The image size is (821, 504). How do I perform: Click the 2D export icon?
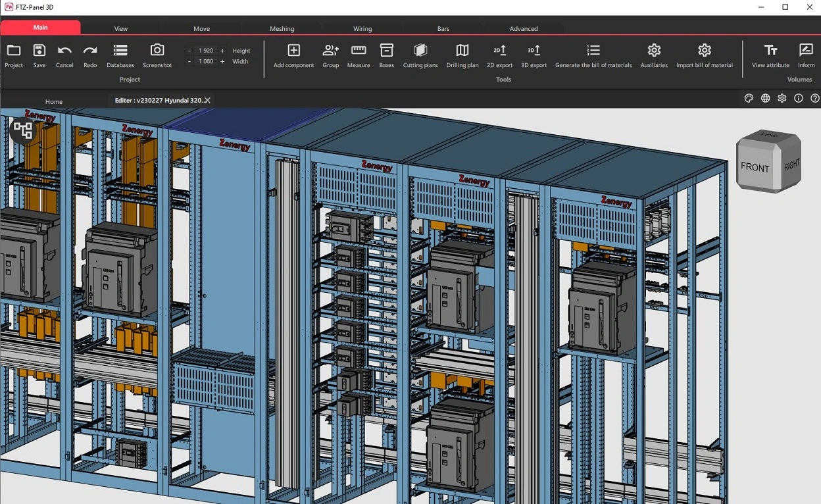[x=499, y=51]
